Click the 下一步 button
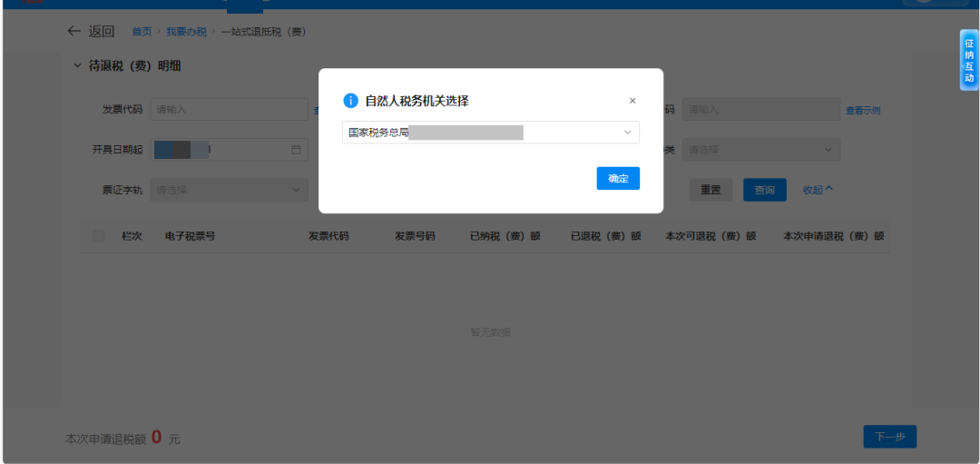The image size is (980, 464). coord(890,437)
